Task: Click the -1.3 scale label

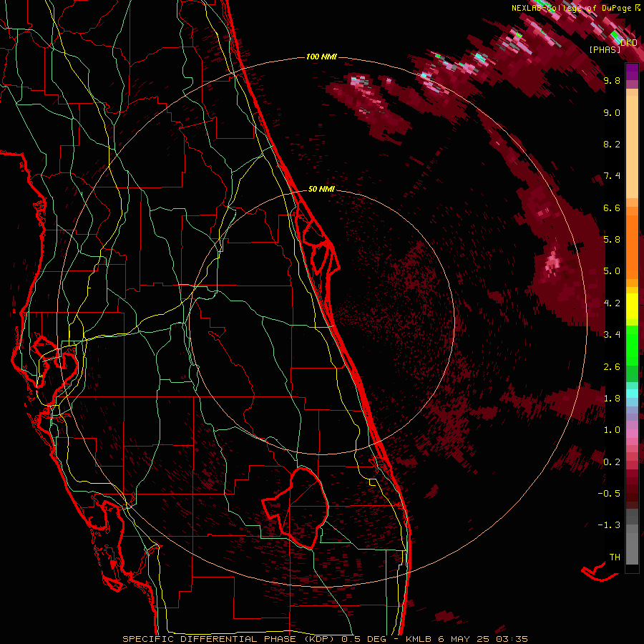Action: (609, 525)
